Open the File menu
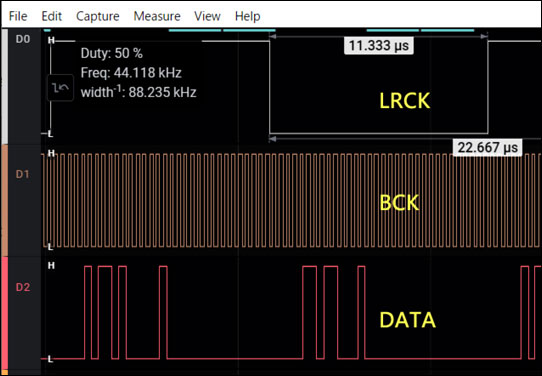This screenshot has width=542, height=376. (x=18, y=16)
